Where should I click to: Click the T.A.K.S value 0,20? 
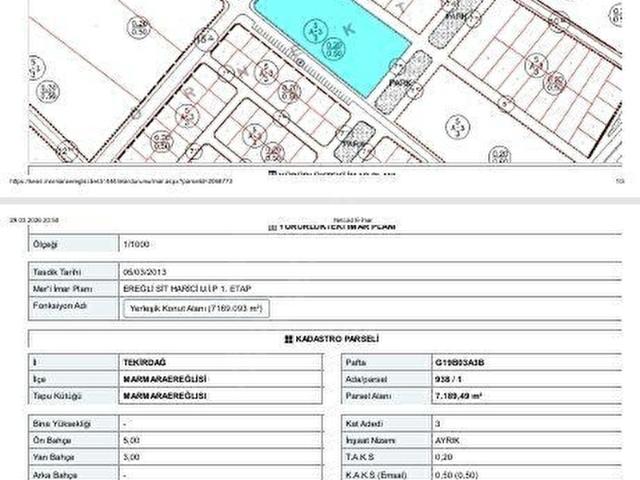pos(443,457)
